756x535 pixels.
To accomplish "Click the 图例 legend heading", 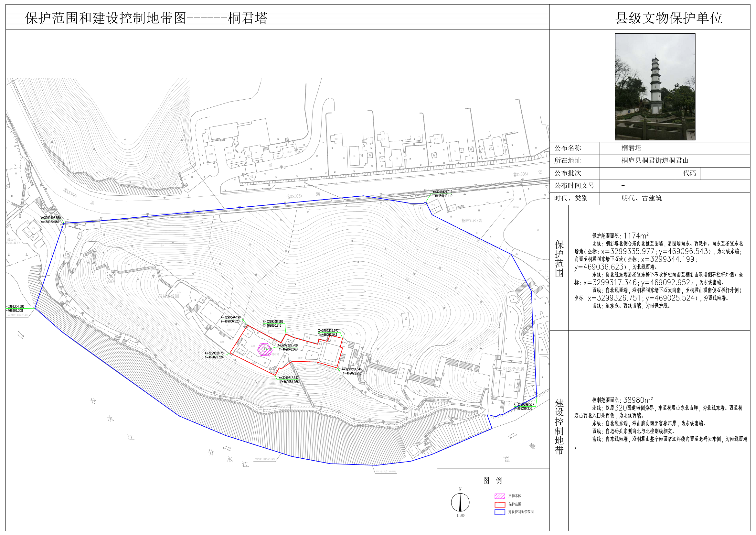I will (x=492, y=480).
